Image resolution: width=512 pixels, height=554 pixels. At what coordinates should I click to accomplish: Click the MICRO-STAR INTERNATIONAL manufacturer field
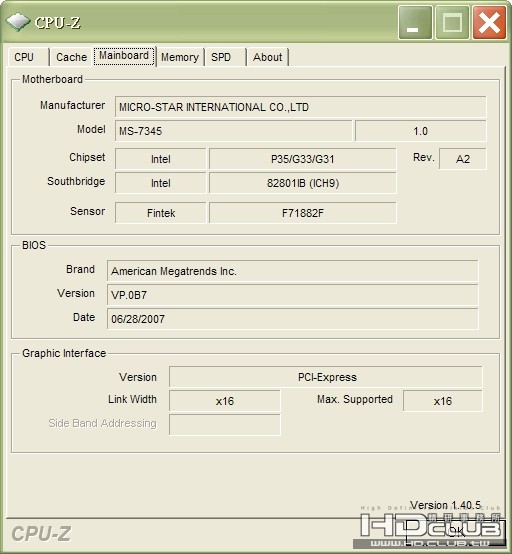(x=300, y=107)
